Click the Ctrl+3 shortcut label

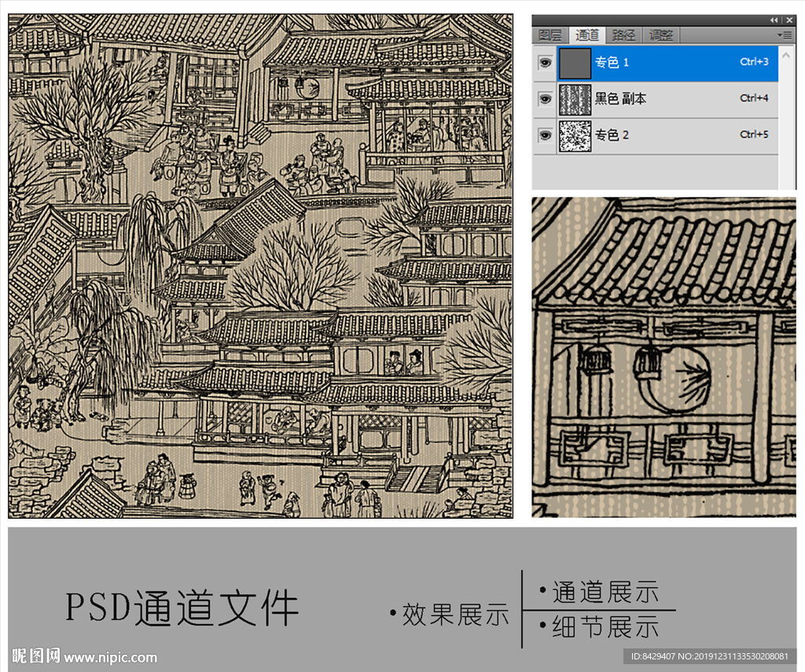click(x=754, y=62)
